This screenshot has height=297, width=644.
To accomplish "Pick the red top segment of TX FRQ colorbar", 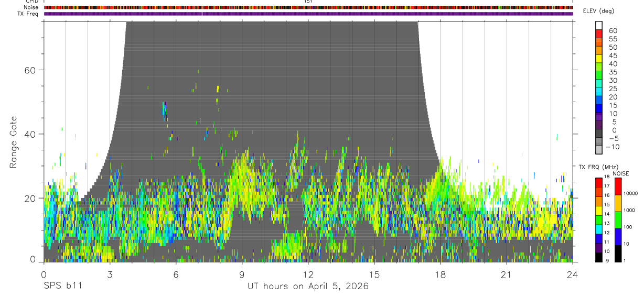I will tap(598, 182).
